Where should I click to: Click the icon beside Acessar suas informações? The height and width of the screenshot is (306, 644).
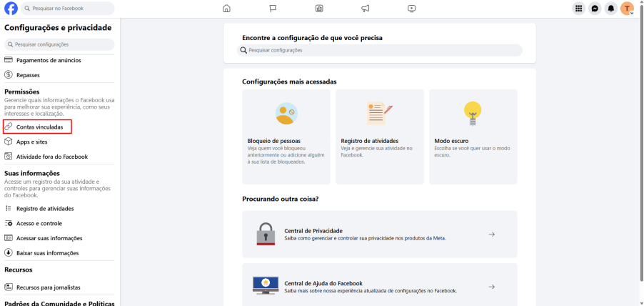(x=9, y=238)
